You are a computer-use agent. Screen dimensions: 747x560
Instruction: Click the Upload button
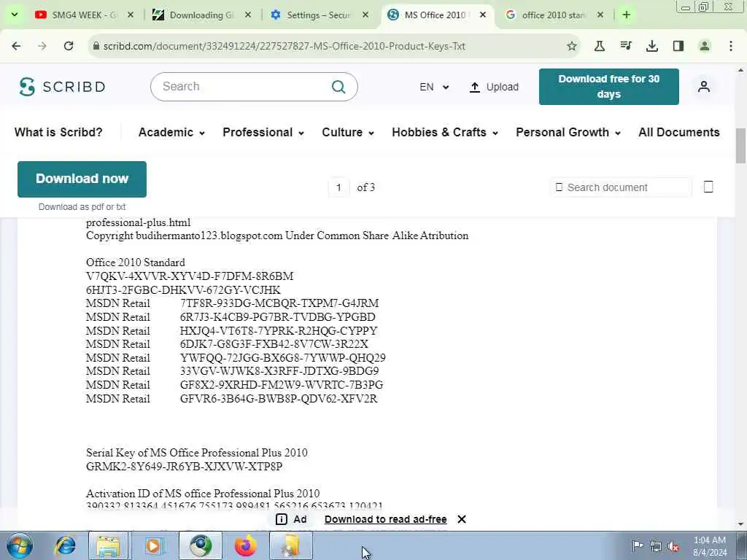[x=494, y=87]
